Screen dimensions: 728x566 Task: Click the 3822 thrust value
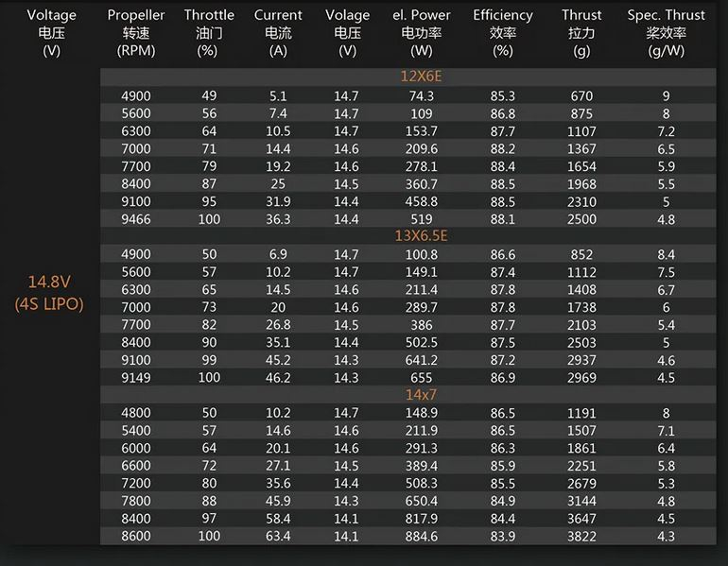point(581,537)
